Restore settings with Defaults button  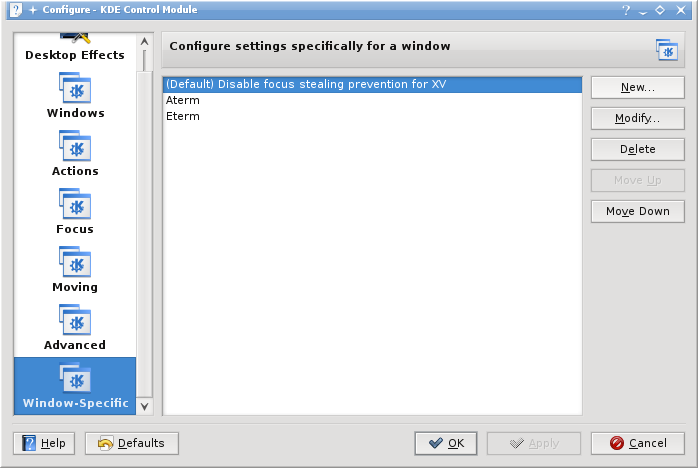coord(132,443)
